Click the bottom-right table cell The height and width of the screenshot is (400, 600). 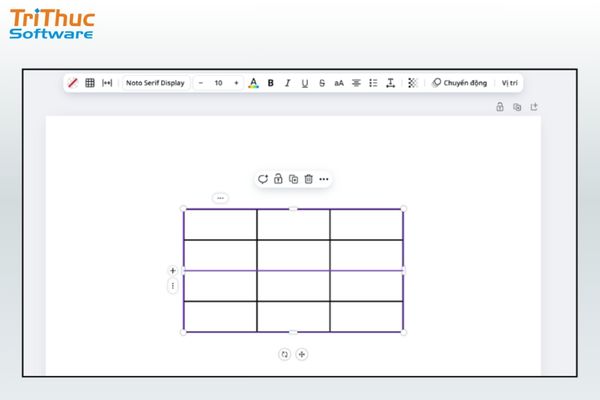(x=367, y=317)
